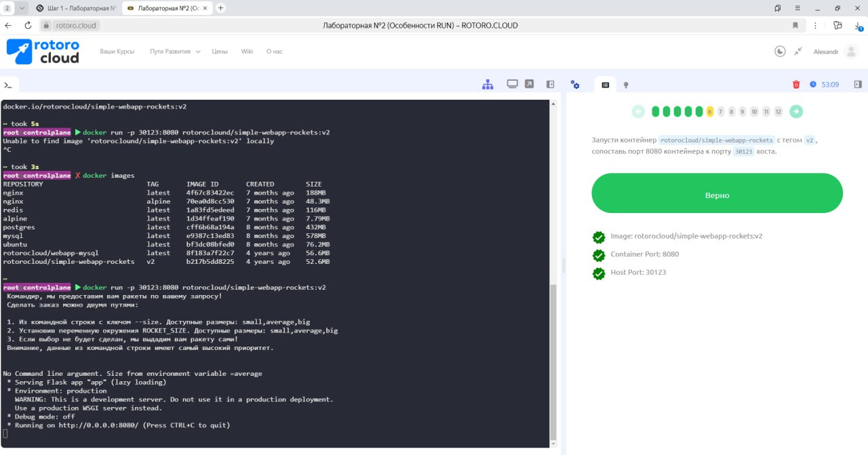Click the 30123 code tag in task

coord(744,152)
